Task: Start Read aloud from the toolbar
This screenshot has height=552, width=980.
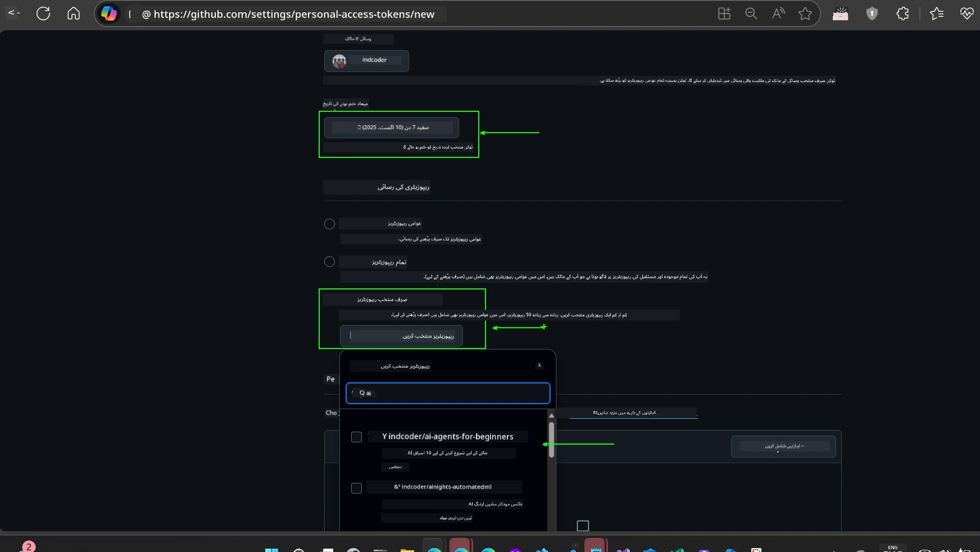Action: coord(778,13)
